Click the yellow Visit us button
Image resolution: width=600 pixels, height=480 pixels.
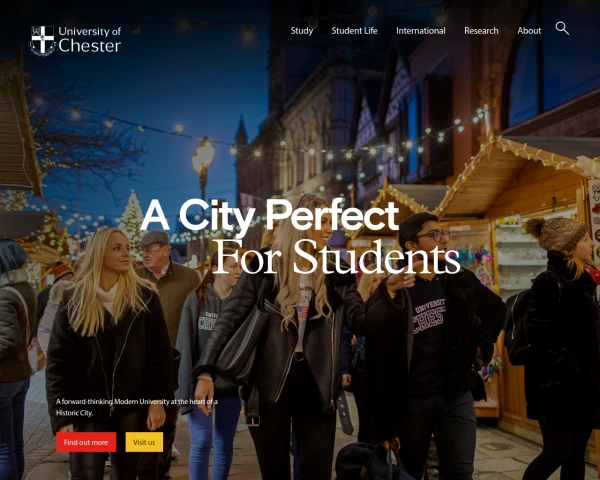point(144,442)
